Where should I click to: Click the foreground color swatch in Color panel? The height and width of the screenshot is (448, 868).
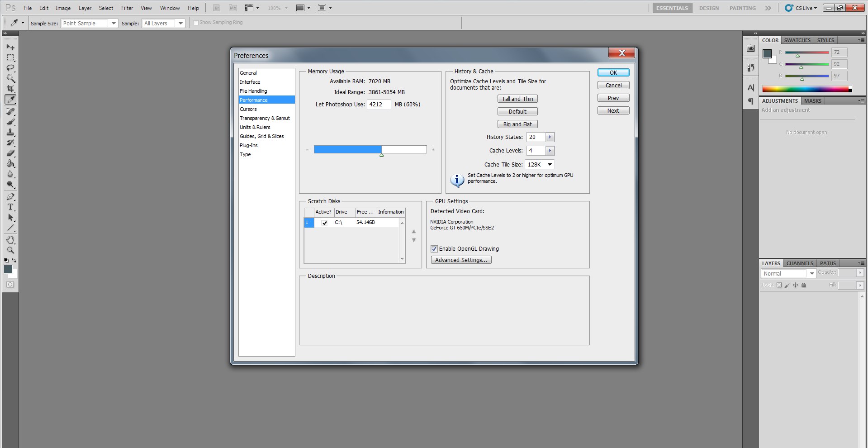click(767, 54)
